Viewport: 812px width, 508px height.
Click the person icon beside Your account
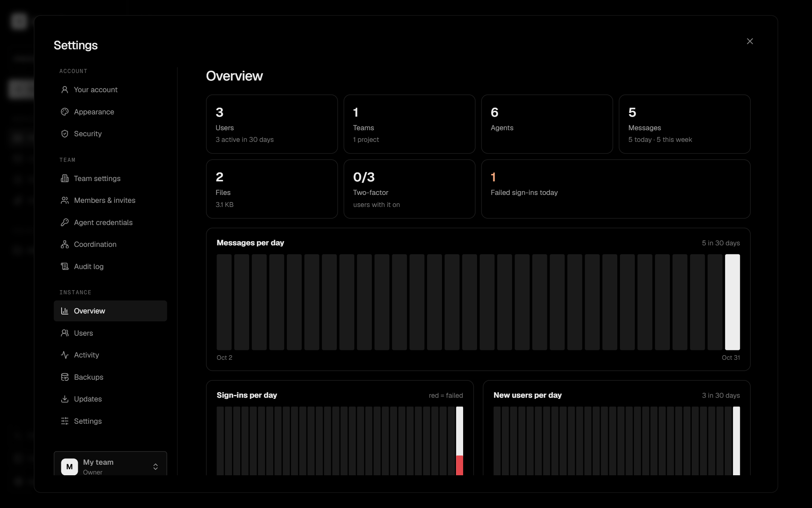pyautogui.click(x=65, y=90)
